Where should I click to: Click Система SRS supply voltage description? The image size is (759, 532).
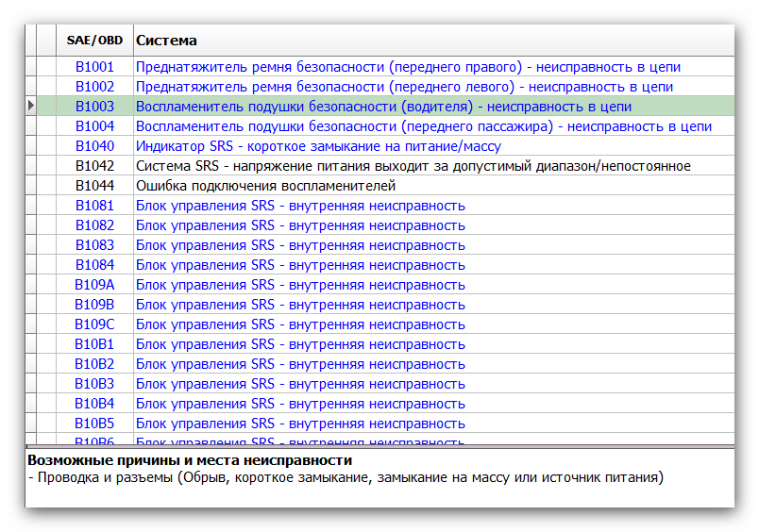(x=413, y=166)
